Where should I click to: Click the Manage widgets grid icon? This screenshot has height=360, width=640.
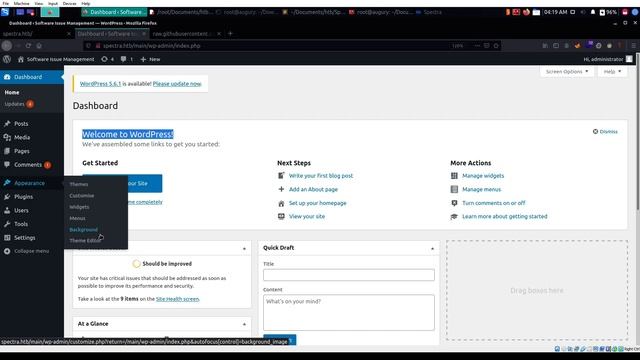click(x=454, y=176)
